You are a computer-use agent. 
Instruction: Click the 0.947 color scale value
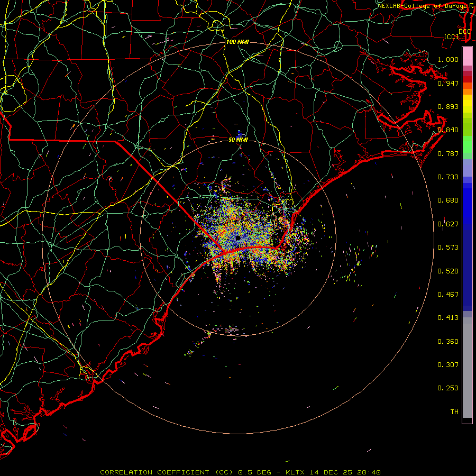448,83
